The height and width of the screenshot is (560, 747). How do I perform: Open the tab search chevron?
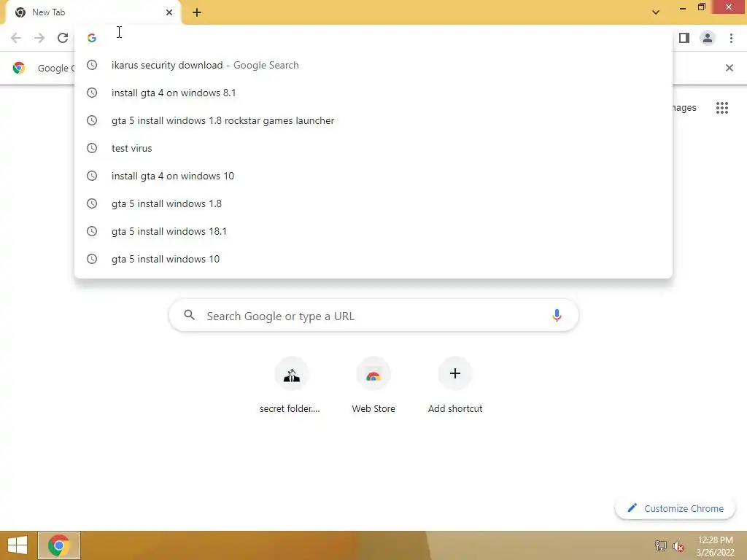(x=656, y=12)
